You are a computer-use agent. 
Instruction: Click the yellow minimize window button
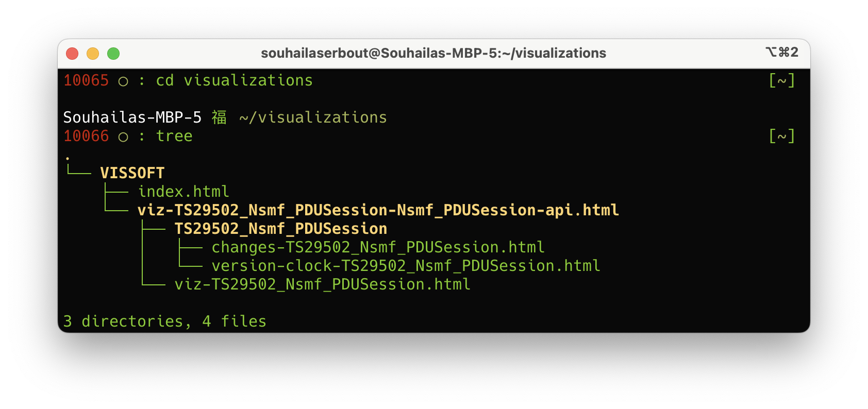click(x=93, y=54)
